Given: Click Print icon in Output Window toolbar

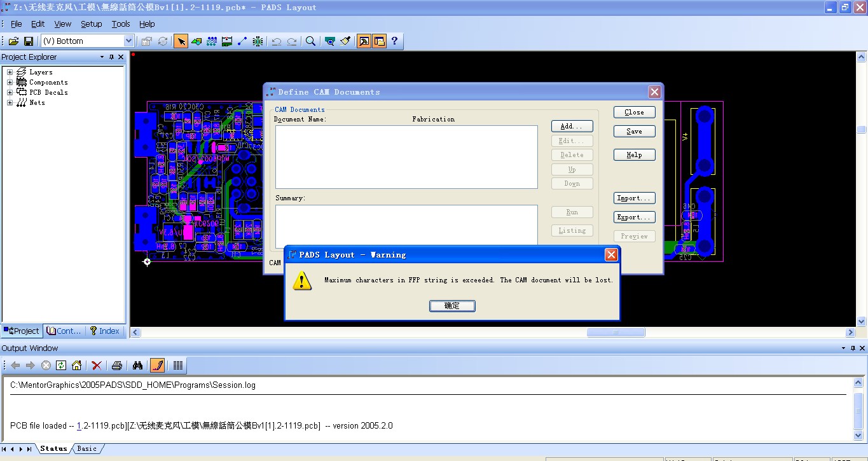Looking at the screenshot, I should click(x=117, y=365).
